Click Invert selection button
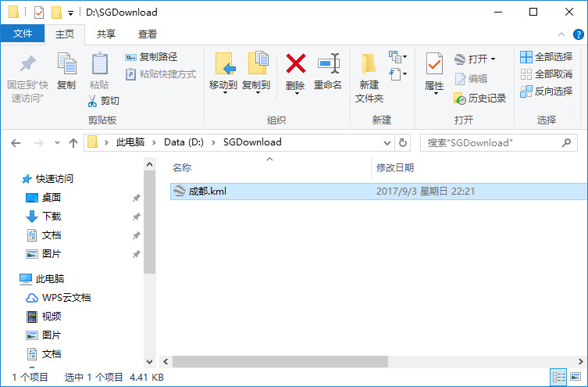Screen dimensions: 588x387 [x=546, y=91]
